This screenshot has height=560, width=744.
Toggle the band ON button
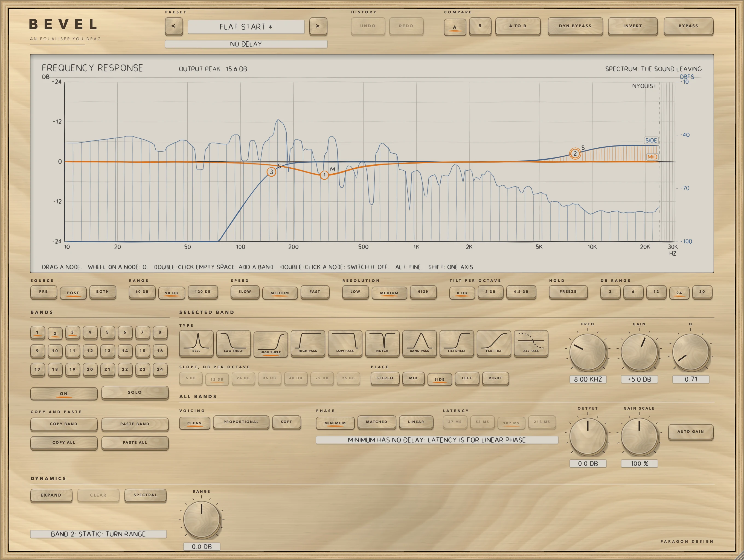click(x=64, y=393)
